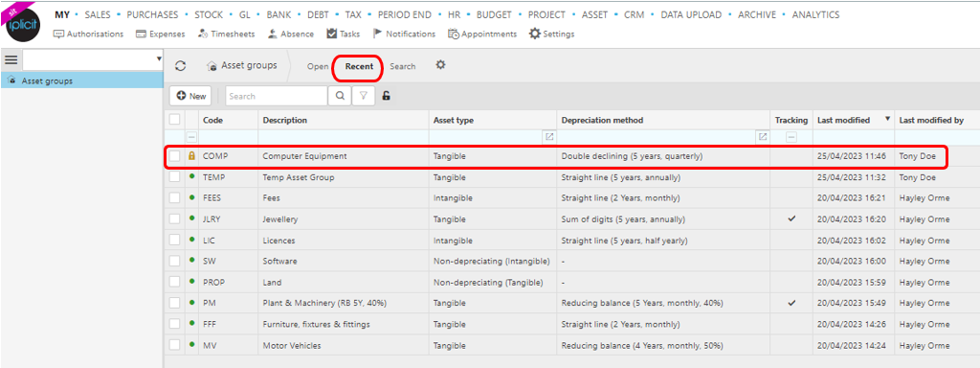The height and width of the screenshot is (368, 980).
Task: Open the BANK menu
Action: (x=278, y=14)
